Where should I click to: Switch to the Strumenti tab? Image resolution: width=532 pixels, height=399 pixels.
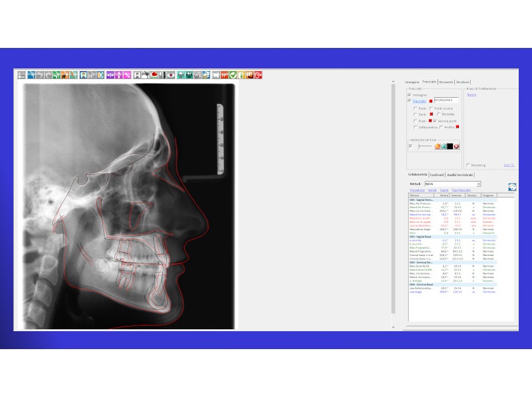coord(446,82)
